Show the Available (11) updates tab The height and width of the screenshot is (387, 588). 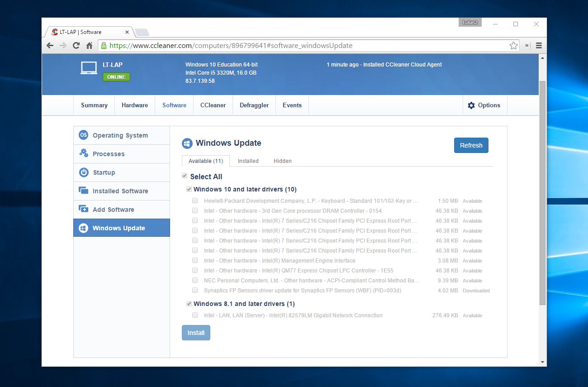tap(206, 161)
